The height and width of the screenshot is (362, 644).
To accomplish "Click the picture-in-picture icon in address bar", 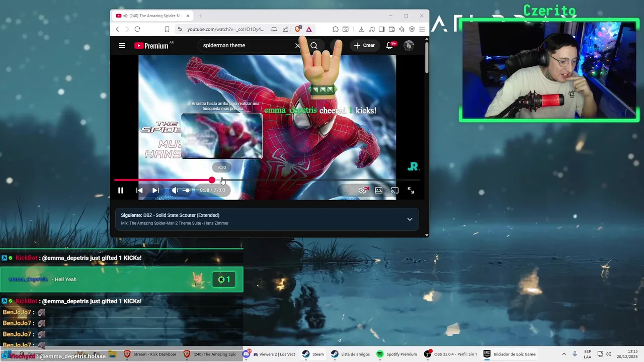I will point(274,29).
